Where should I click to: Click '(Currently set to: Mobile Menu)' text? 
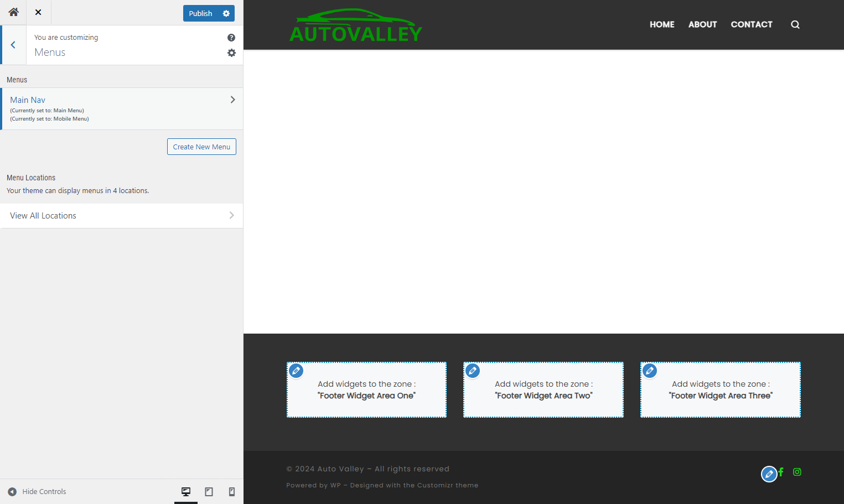click(49, 118)
